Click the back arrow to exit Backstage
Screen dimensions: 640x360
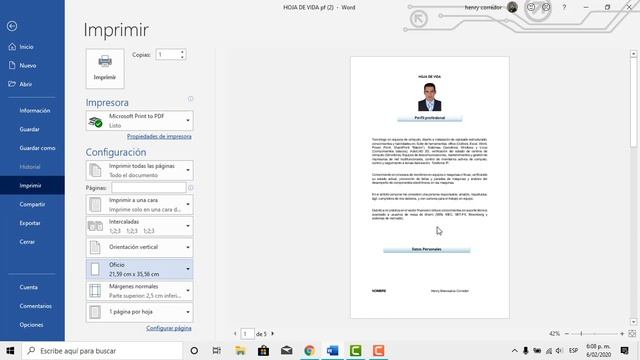(12, 26)
